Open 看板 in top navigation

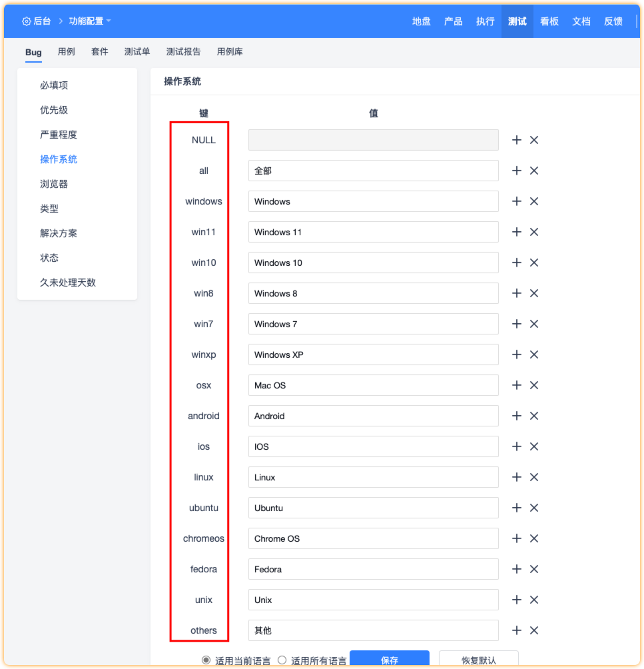549,21
